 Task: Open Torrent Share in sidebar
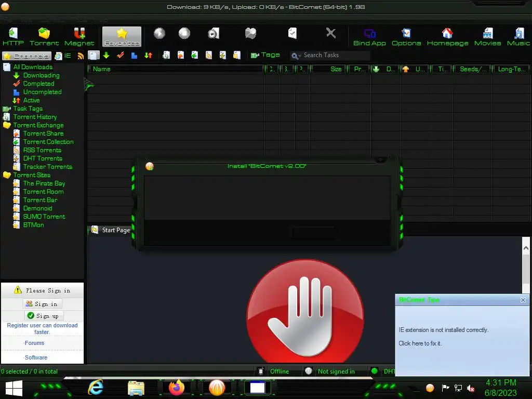tap(43, 134)
